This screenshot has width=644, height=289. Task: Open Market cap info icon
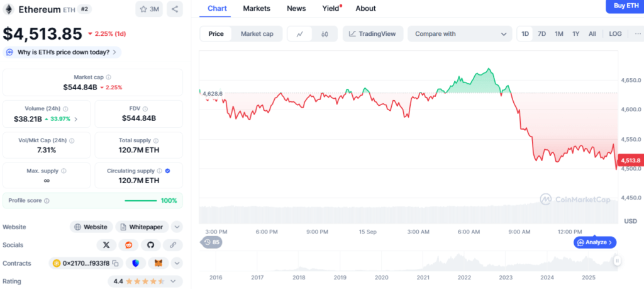[108, 77]
